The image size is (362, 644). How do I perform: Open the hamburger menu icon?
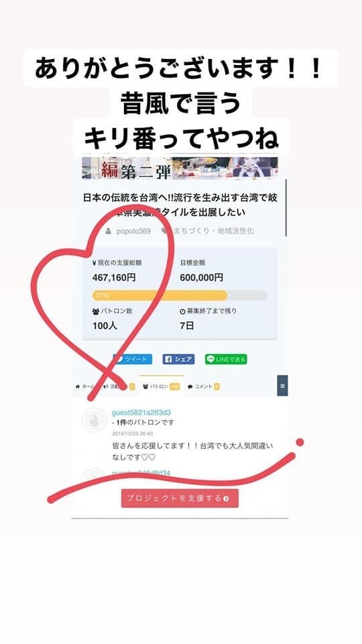tap(282, 386)
